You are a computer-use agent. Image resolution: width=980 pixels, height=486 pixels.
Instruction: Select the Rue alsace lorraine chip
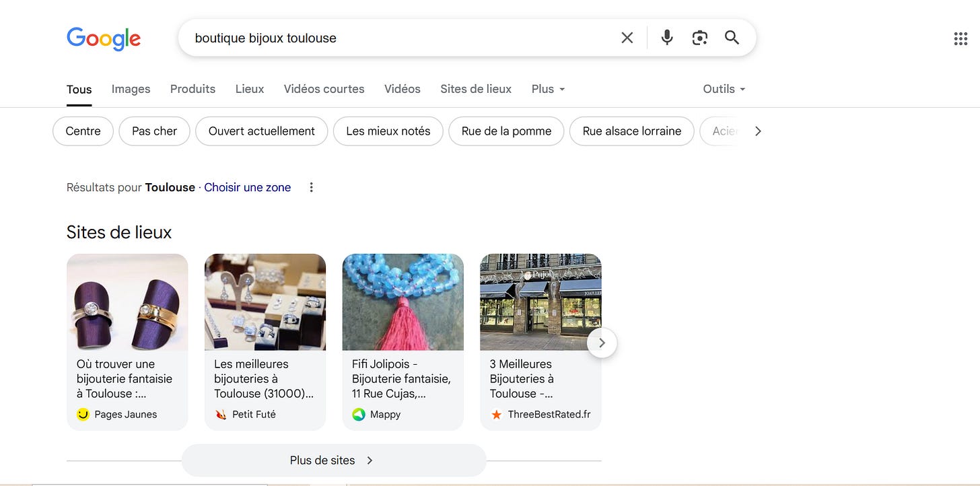pos(632,131)
